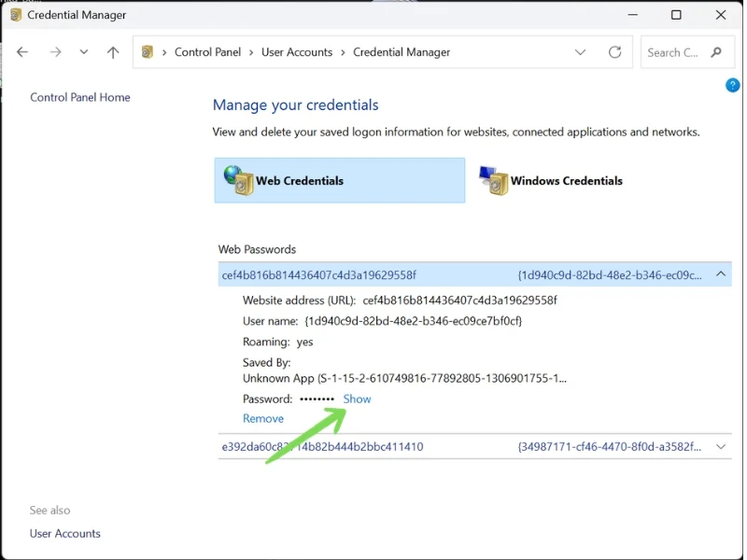Switch to Windows Credentials tab
This screenshot has width=747, height=560.
pyautogui.click(x=566, y=181)
